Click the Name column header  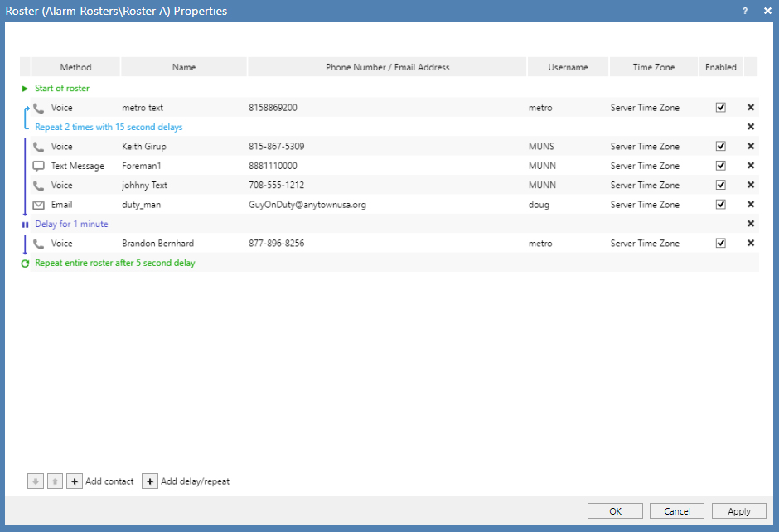184,67
